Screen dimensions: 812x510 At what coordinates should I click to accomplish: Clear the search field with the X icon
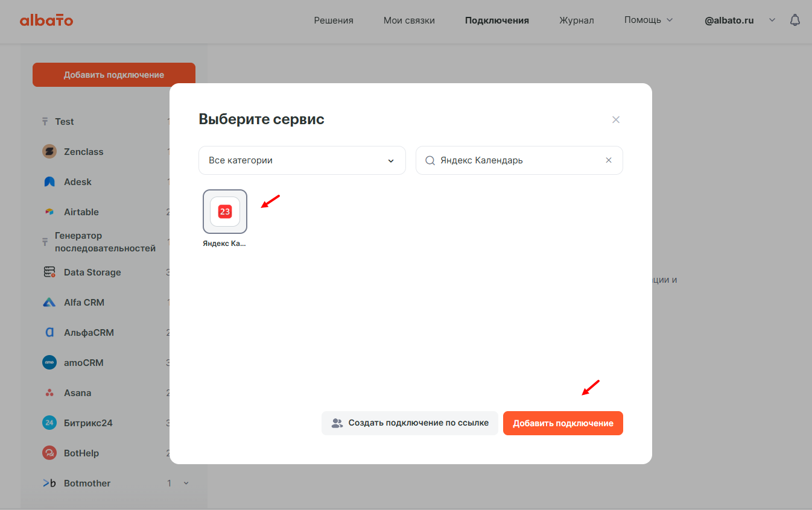[609, 160]
